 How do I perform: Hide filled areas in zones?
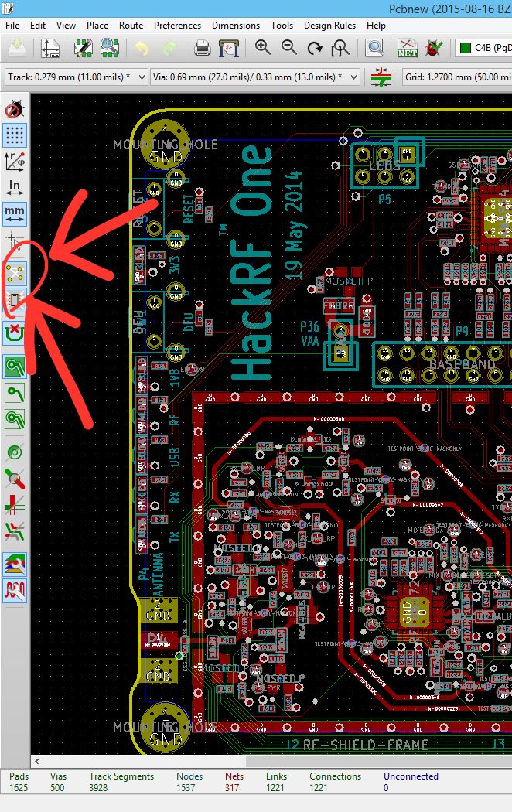point(15,393)
